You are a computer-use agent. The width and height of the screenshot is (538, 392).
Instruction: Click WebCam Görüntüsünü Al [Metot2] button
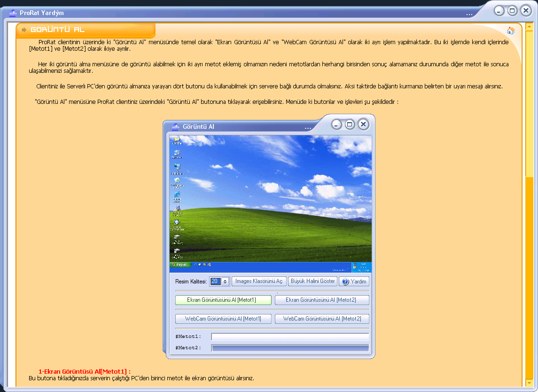click(x=322, y=319)
